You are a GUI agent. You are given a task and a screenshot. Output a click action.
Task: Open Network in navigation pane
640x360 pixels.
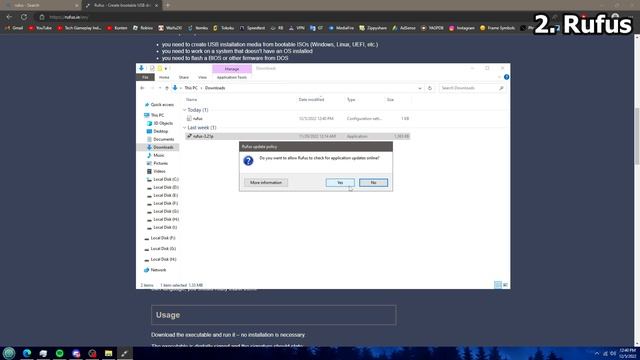coord(158,270)
